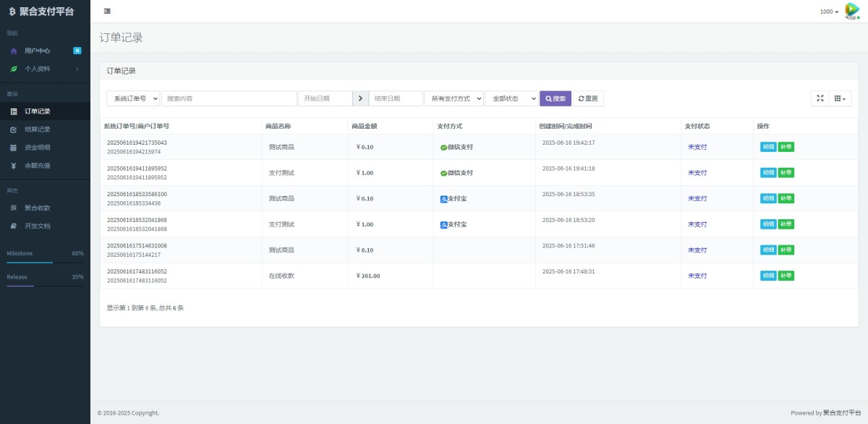Click the purple 搜索 button

coord(556,98)
